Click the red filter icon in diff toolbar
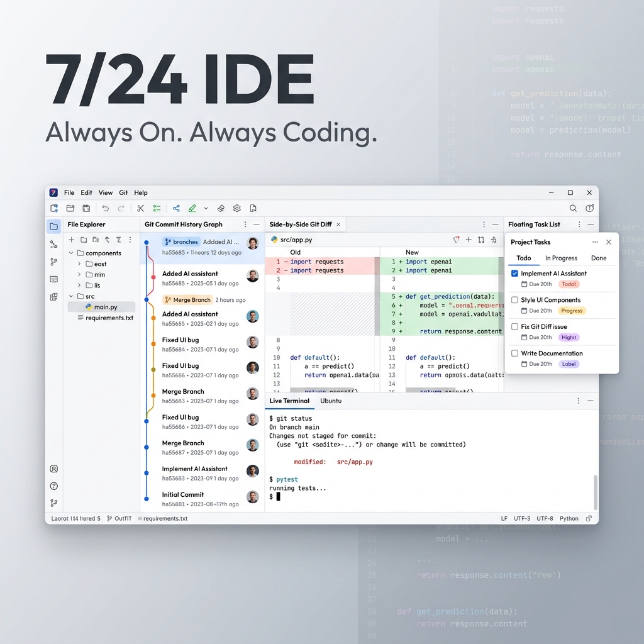This screenshot has height=644, width=644. click(456, 240)
